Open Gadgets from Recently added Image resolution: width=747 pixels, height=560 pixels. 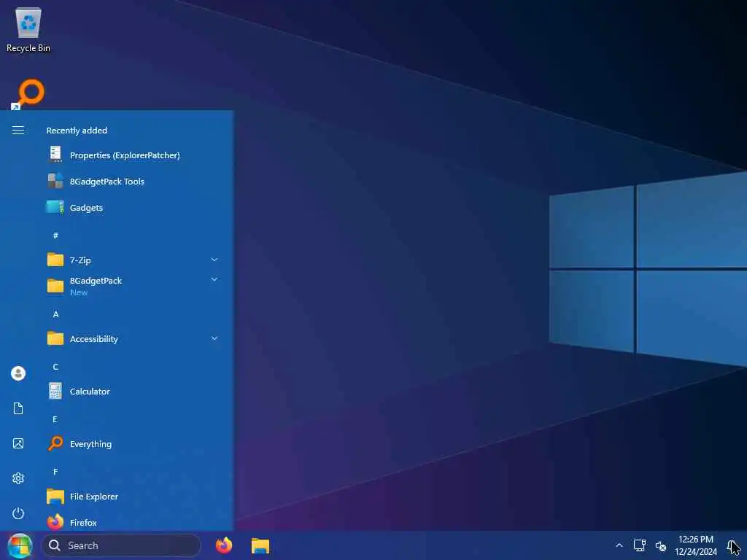133,208
